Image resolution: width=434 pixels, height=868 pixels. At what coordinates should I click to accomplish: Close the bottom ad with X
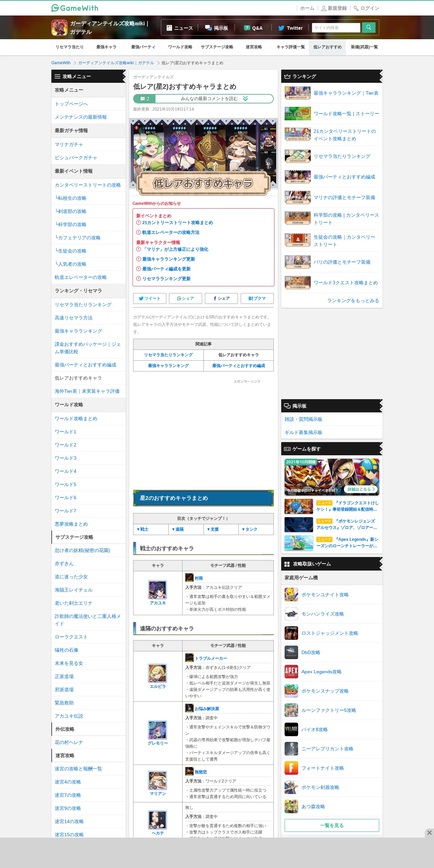429,833
